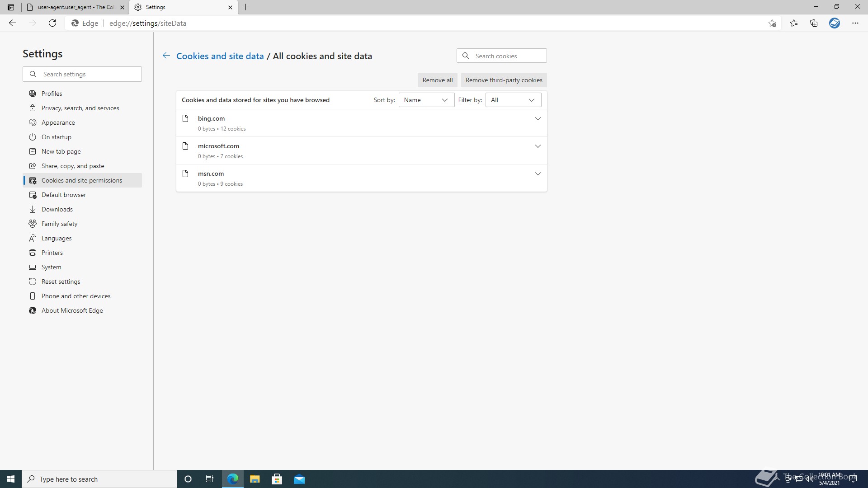This screenshot has height=488, width=868.
Task: Expand the microsoft.com cookie entry
Action: (x=538, y=146)
